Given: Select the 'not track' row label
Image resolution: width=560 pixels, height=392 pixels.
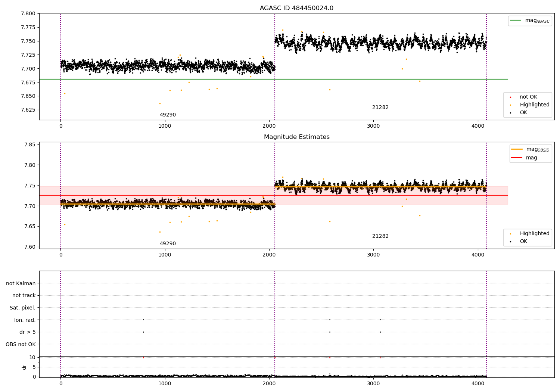Looking at the screenshot, I should (x=24, y=296).
